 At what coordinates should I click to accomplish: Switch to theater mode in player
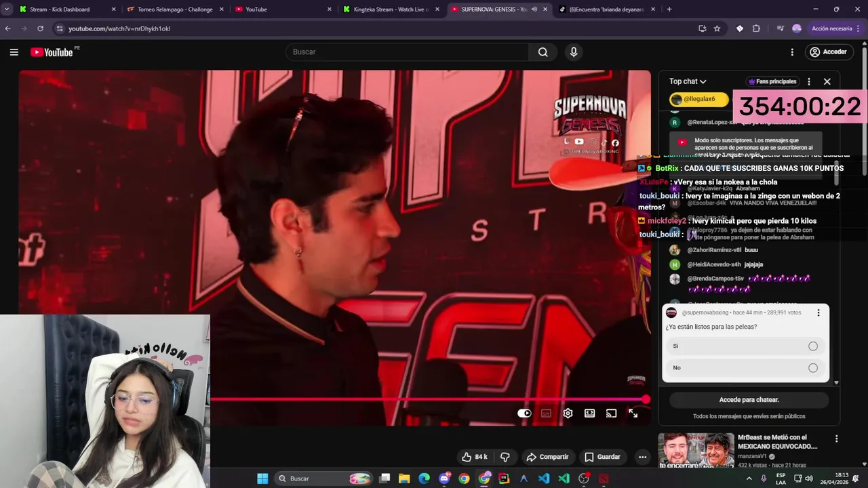coord(589,413)
